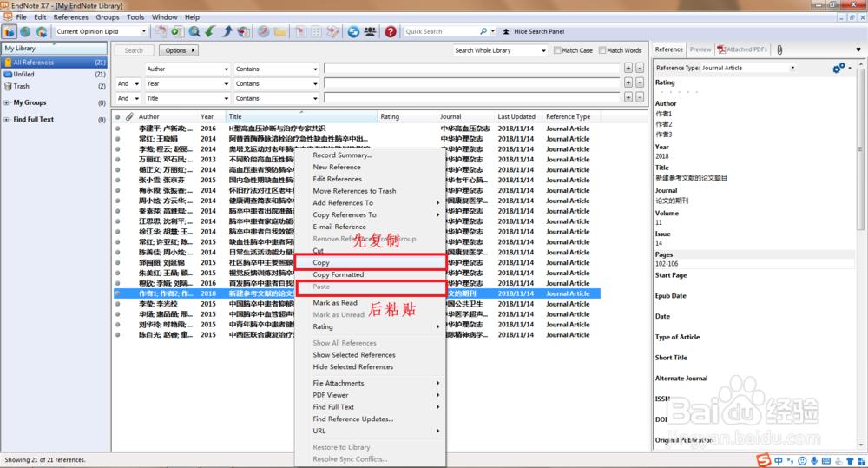The width and height of the screenshot is (868, 468).
Task: Click the Share Library people icon
Action: coord(370,31)
